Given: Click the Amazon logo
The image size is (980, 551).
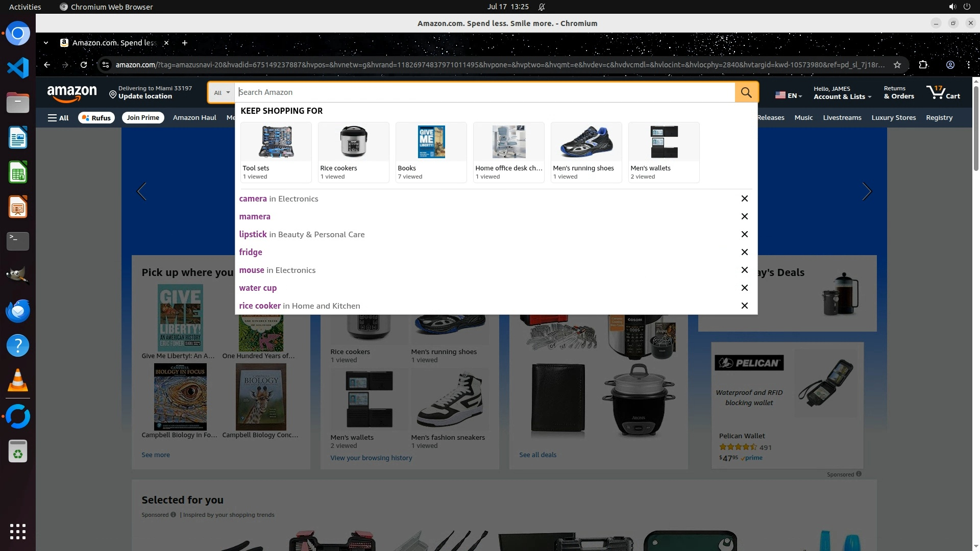Looking at the screenshot, I should (x=72, y=93).
